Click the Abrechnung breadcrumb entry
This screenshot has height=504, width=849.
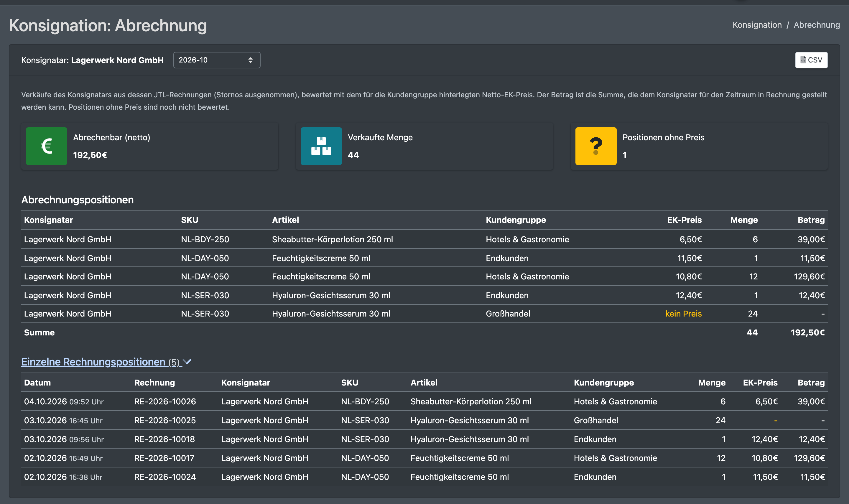[x=816, y=25]
